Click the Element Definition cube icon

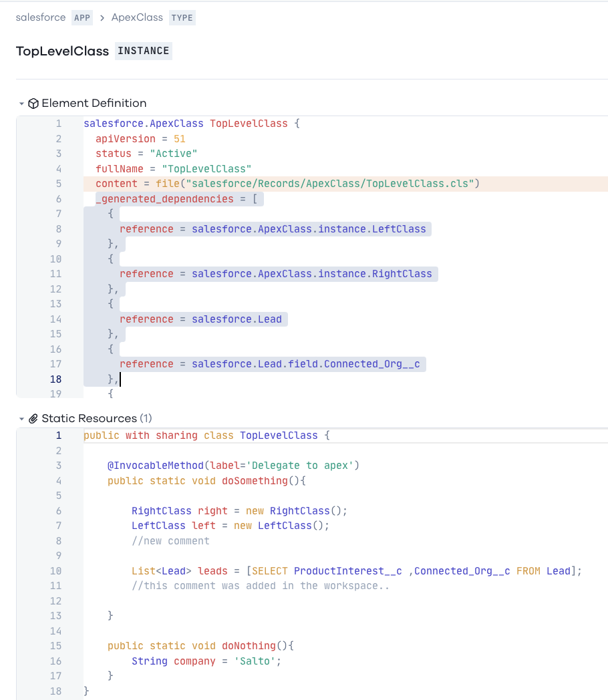[x=33, y=104]
